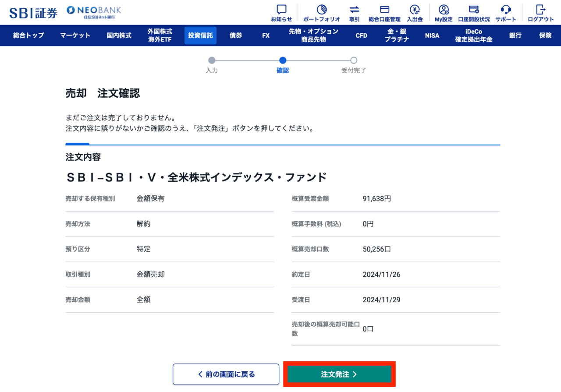Click the SBI証券 logo
The image size is (561, 392).
pyautogui.click(x=33, y=13)
